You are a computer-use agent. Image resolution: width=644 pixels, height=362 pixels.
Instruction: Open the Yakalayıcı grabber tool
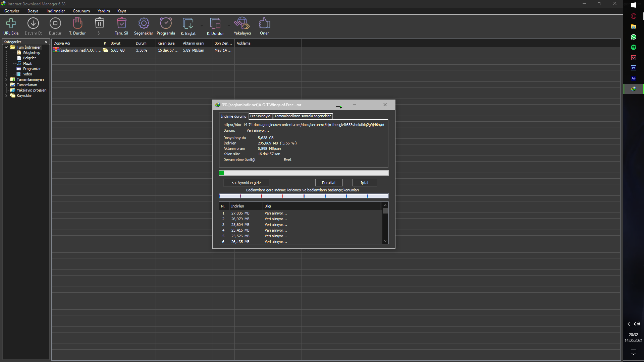pos(242,23)
